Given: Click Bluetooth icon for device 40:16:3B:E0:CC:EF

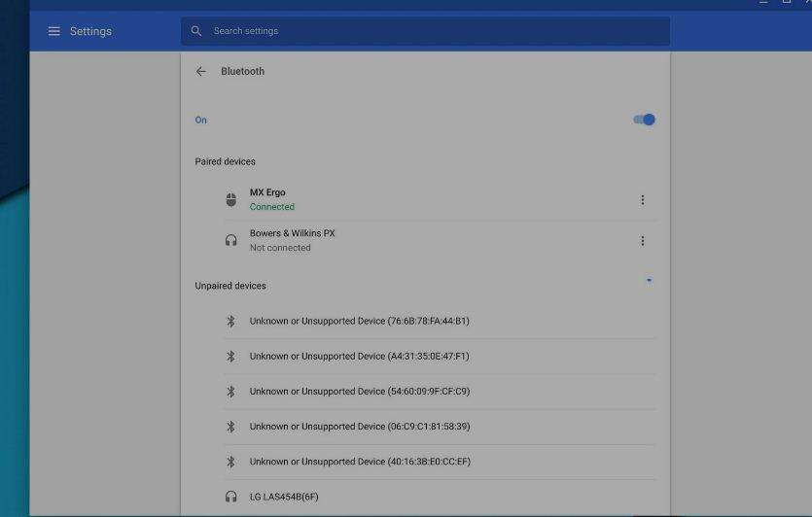Looking at the screenshot, I should tap(231, 462).
